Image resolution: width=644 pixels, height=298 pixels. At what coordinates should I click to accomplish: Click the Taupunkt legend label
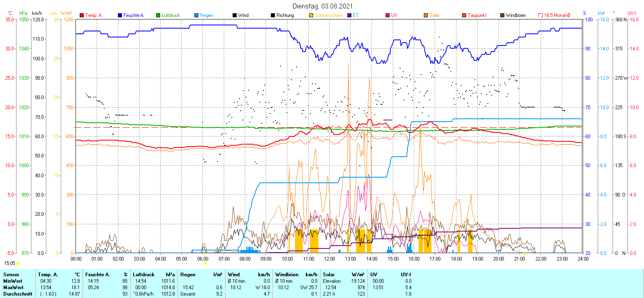[477, 15]
